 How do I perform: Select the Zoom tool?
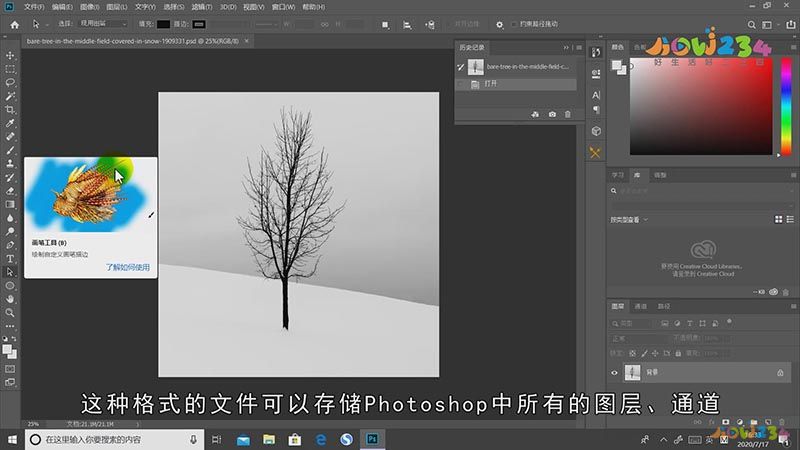[x=10, y=313]
